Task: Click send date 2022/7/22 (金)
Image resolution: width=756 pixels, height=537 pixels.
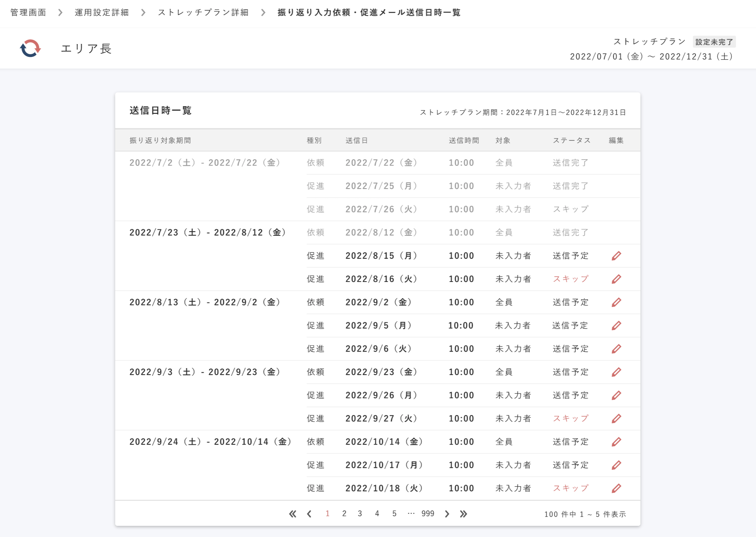Action: [x=381, y=163]
